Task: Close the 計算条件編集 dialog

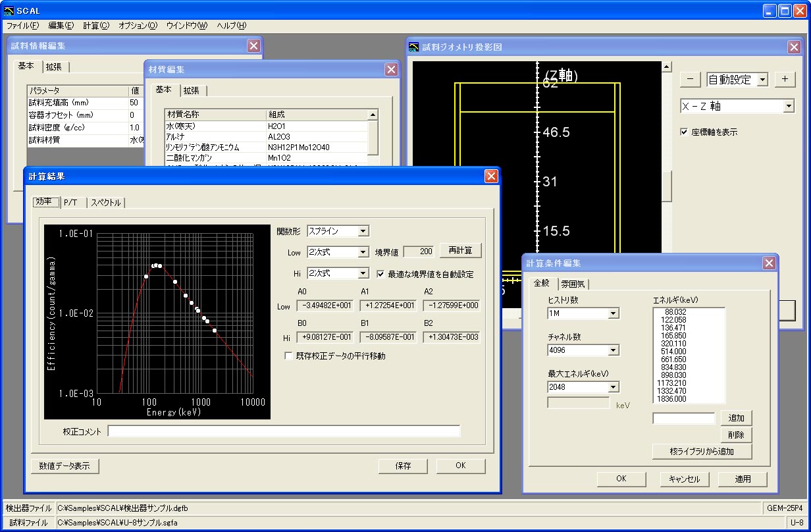Action: coord(769,263)
